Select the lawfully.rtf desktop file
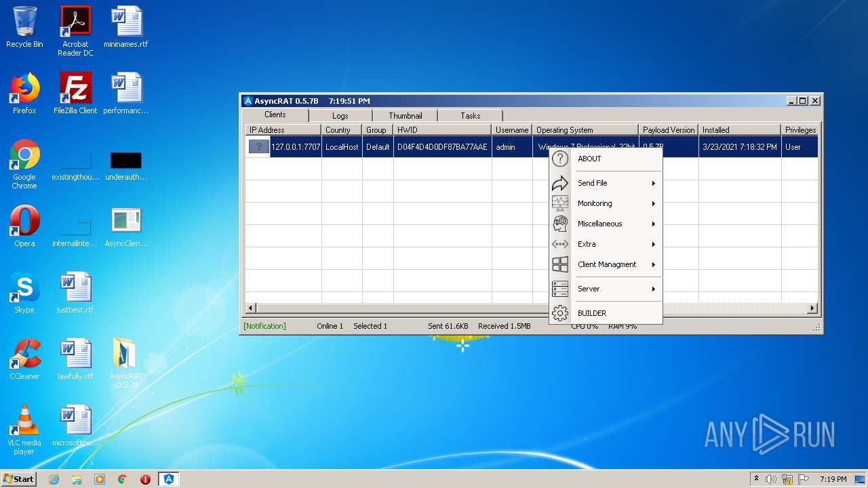The height and width of the screenshot is (488, 868). 75,360
